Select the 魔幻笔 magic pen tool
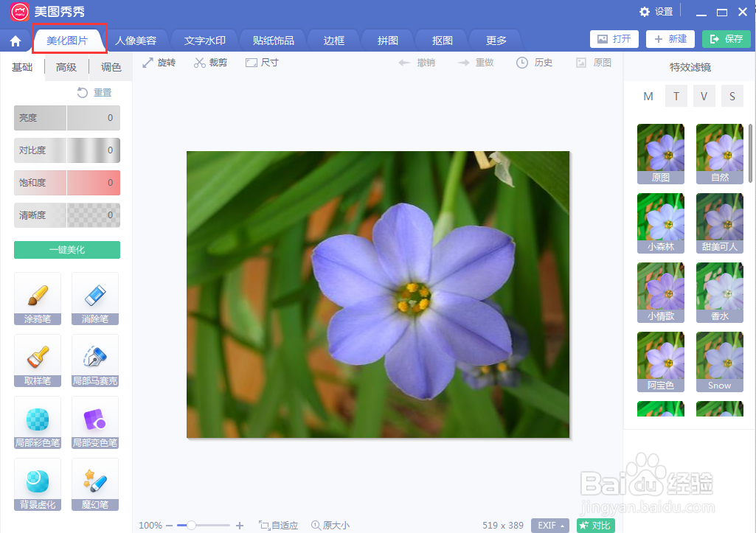The height and width of the screenshot is (533, 756). point(94,484)
